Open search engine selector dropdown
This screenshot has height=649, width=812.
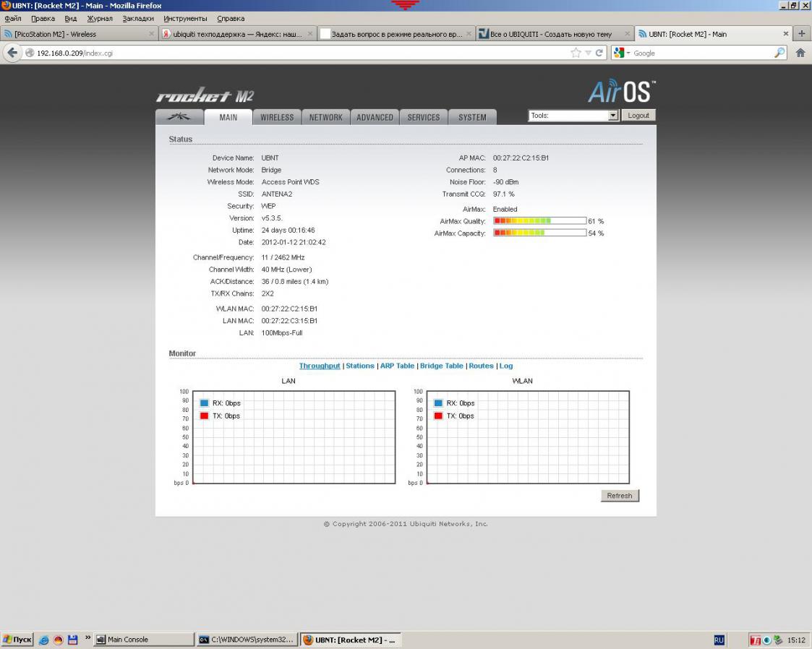click(622, 53)
